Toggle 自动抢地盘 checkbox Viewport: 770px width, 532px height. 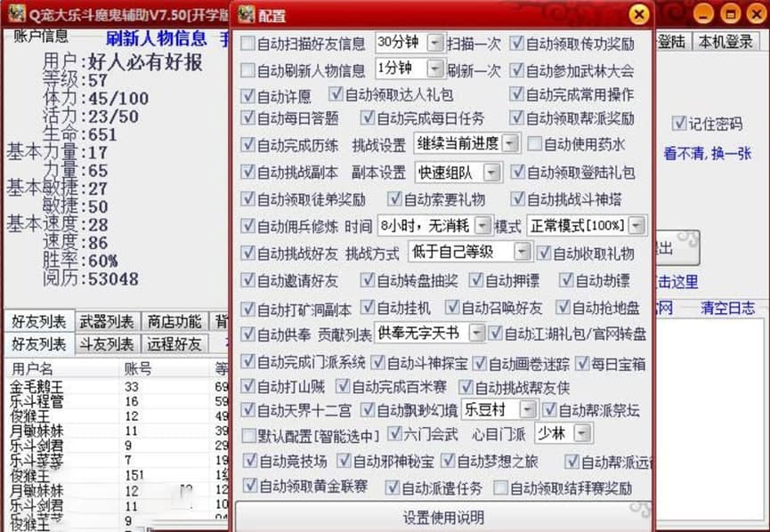pyautogui.click(x=563, y=307)
